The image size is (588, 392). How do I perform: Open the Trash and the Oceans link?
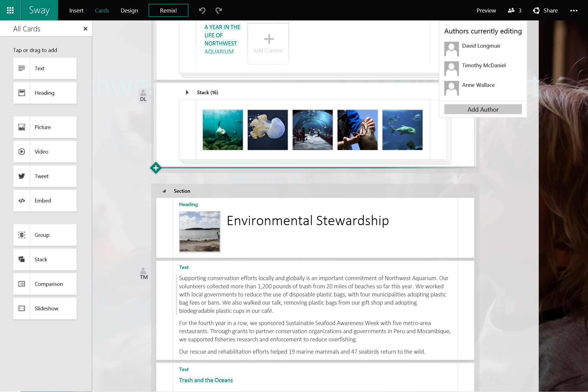[206, 380]
